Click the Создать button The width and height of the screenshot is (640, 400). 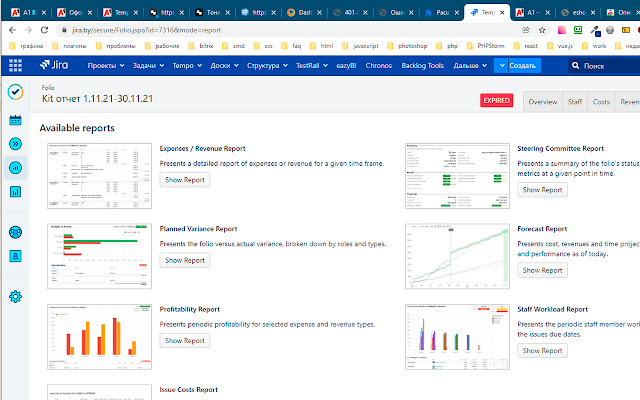pos(522,65)
